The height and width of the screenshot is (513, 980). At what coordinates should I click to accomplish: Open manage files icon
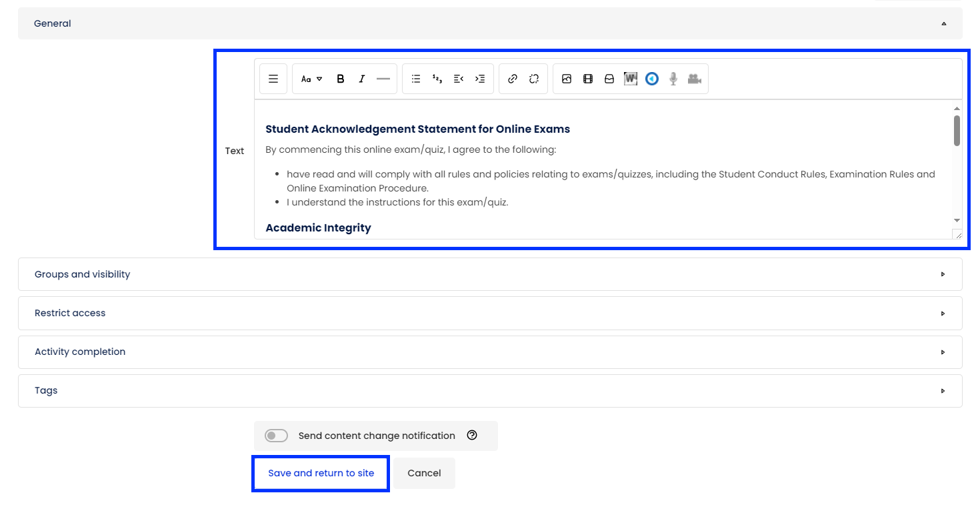[x=609, y=79]
